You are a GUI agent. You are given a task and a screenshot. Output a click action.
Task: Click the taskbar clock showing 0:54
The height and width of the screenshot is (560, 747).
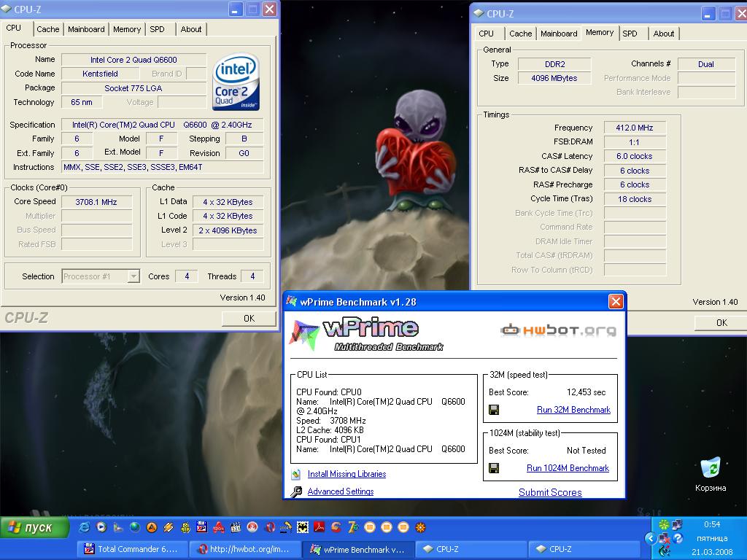pos(712,524)
